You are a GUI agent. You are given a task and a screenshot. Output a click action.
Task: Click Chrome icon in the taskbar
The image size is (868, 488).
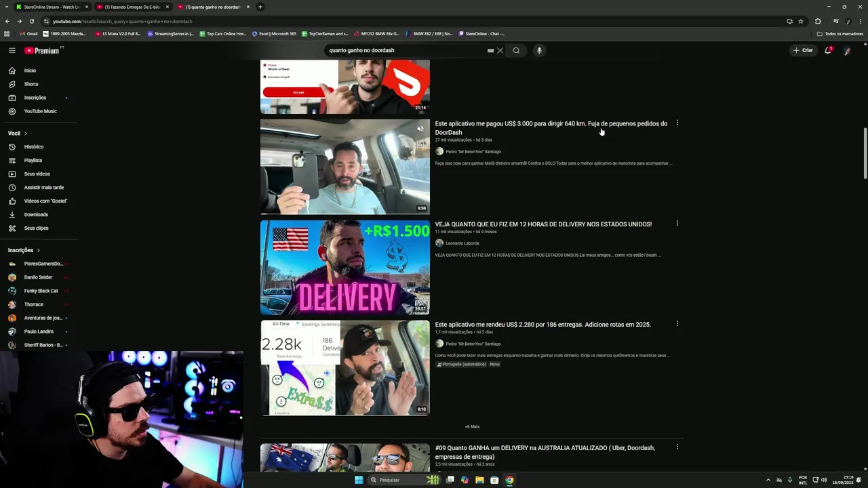click(x=509, y=480)
